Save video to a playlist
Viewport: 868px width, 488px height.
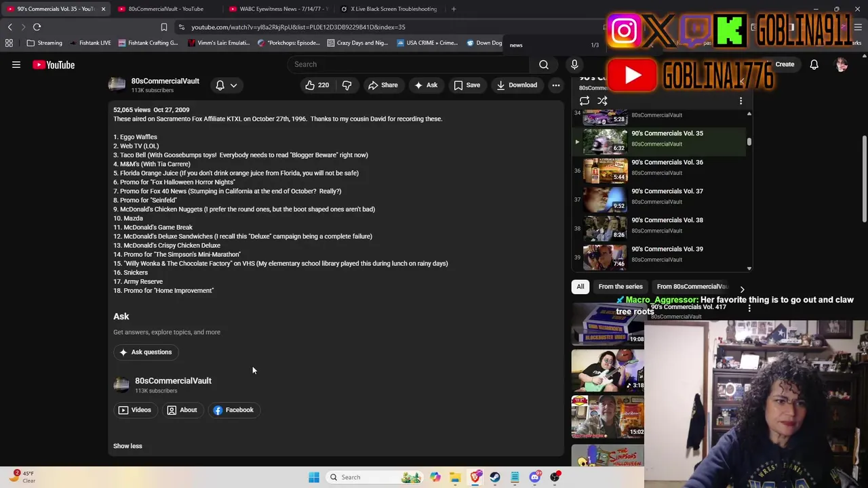coord(467,85)
